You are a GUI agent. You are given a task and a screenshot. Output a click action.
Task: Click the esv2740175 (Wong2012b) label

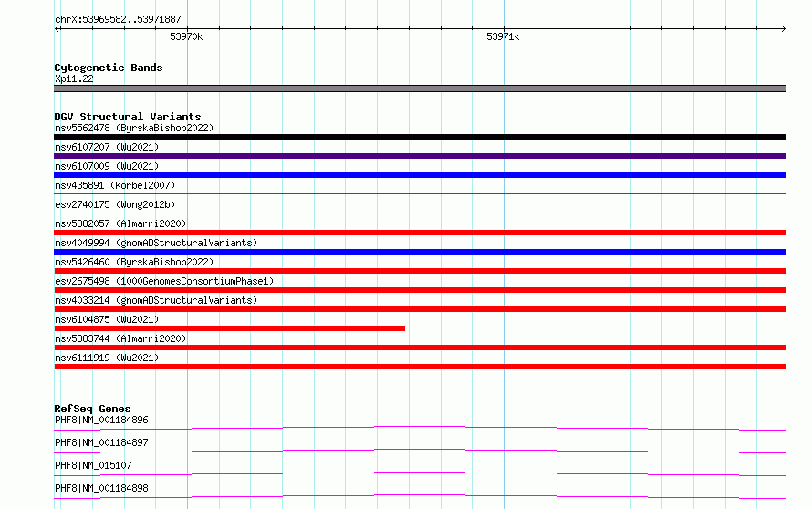click(x=115, y=204)
